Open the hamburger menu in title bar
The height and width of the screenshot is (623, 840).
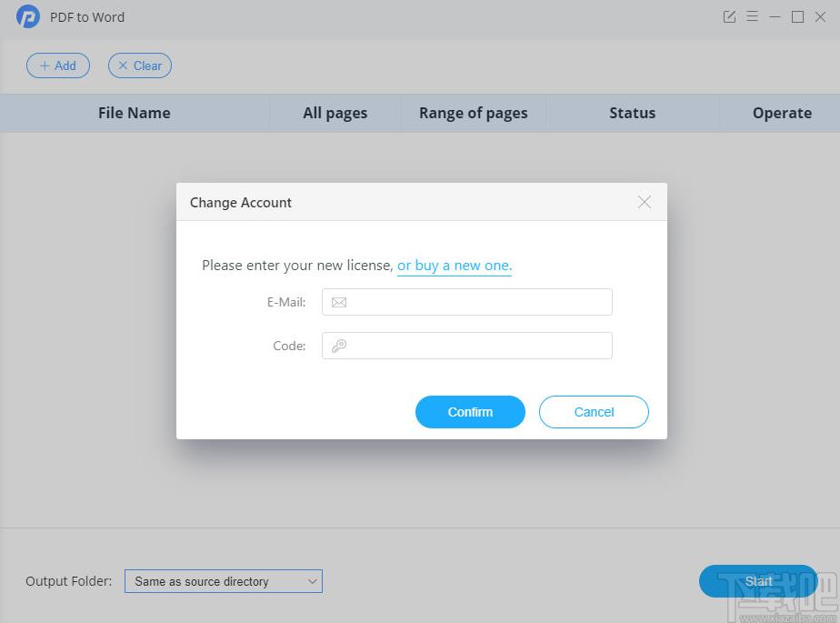752,16
